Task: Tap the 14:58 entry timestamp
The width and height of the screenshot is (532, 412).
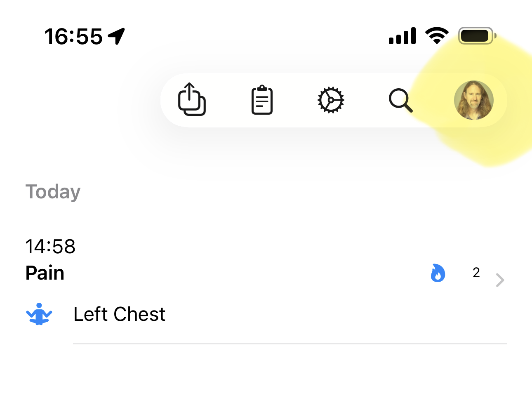Action: tap(50, 247)
